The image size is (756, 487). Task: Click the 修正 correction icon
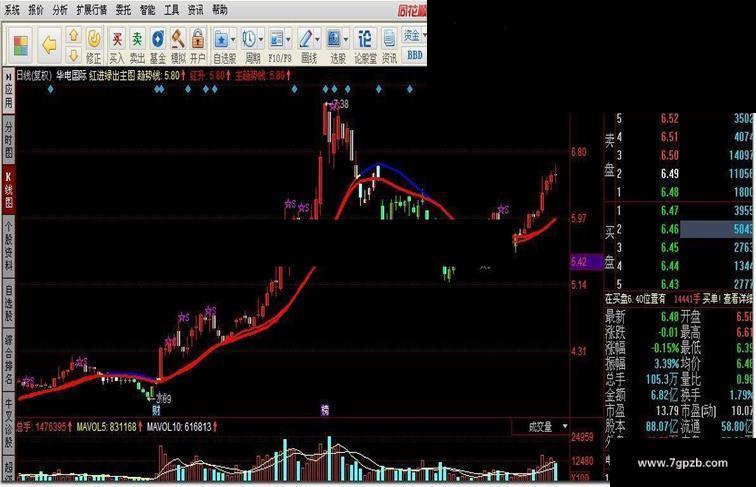pos(94,46)
